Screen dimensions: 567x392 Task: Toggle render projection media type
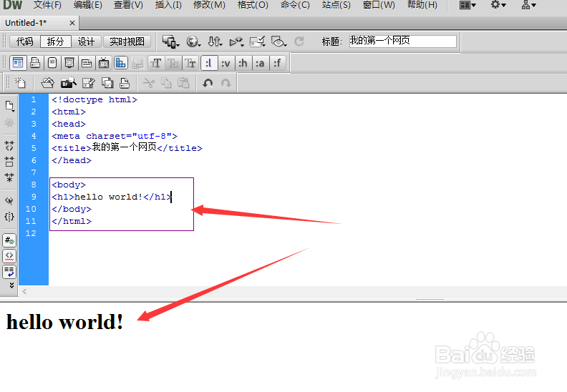[69, 63]
